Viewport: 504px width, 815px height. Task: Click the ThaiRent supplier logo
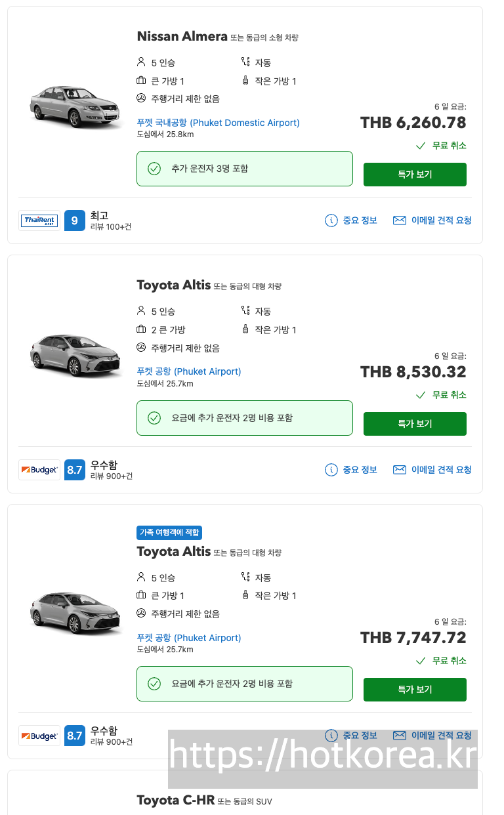coord(39,220)
